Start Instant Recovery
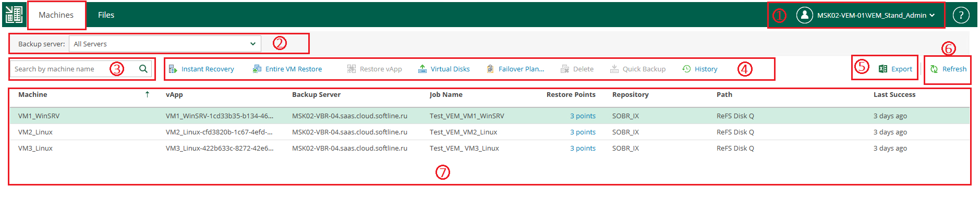Viewport: 980px width, 198px height. pos(201,69)
